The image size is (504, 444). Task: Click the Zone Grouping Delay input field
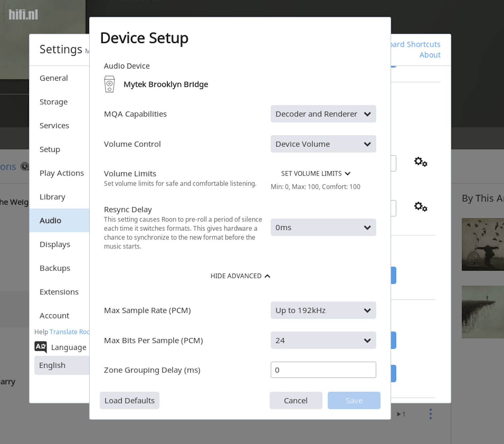click(x=323, y=370)
